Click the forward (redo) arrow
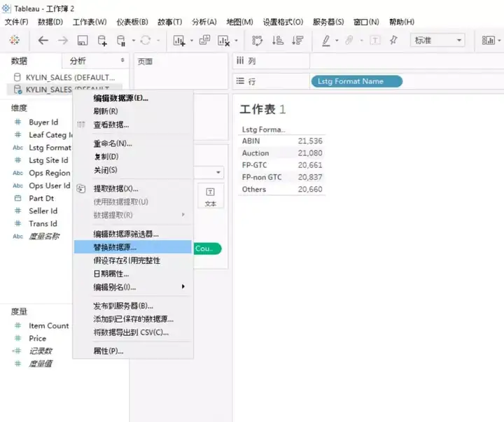 click(63, 40)
